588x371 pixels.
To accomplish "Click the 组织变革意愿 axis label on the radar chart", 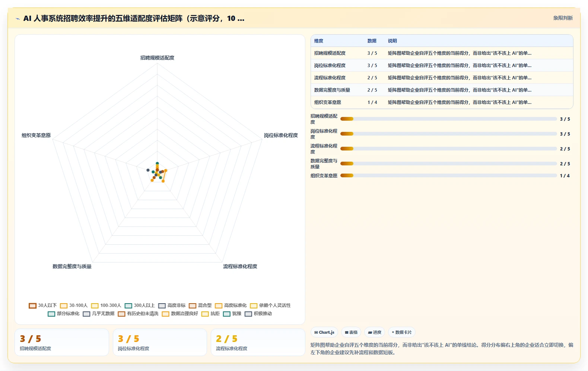I will [36, 135].
